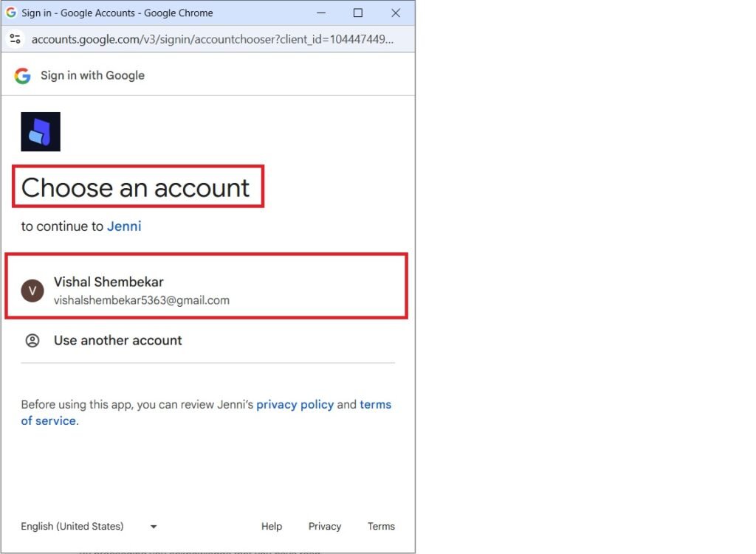
Task: Click the Google G logo icon
Action: click(21, 75)
